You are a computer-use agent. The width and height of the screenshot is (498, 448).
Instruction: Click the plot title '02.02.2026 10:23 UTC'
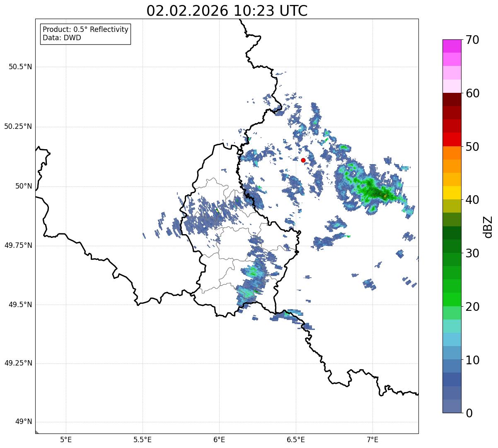(227, 11)
